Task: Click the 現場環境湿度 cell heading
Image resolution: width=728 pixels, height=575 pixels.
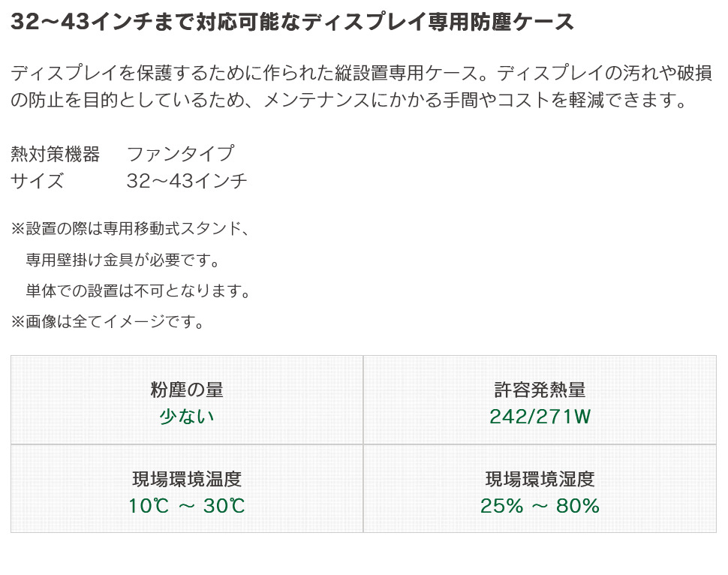Action: coord(540,479)
